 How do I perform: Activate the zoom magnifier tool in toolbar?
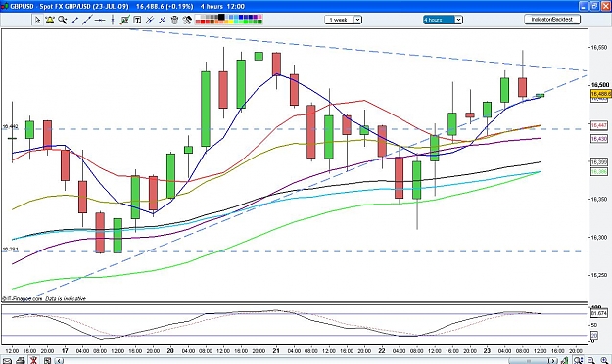coord(63,20)
